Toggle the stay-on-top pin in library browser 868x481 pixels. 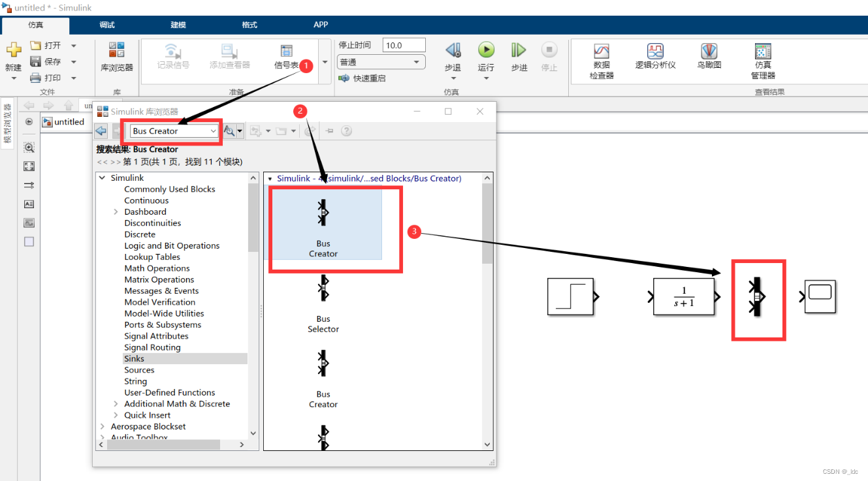click(330, 131)
